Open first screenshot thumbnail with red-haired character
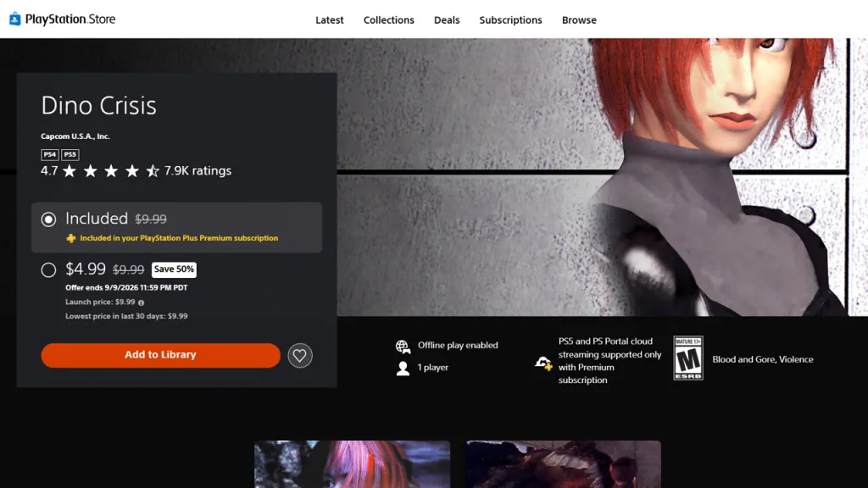 [352, 464]
